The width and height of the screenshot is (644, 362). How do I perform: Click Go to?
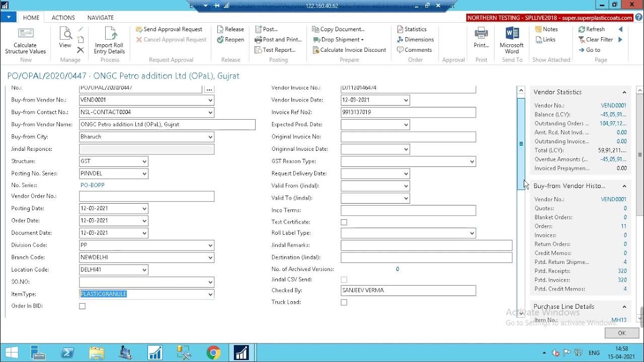[x=589, y=50]
